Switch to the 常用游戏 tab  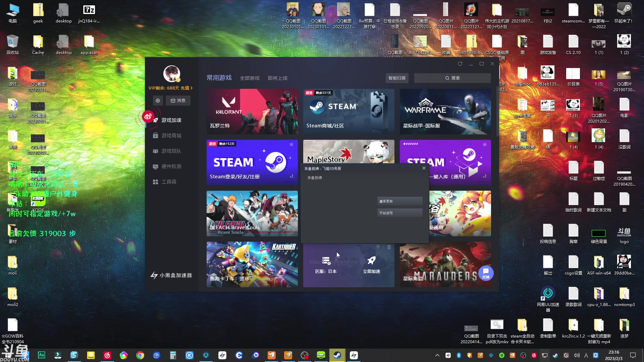click(x=219, y=78)
